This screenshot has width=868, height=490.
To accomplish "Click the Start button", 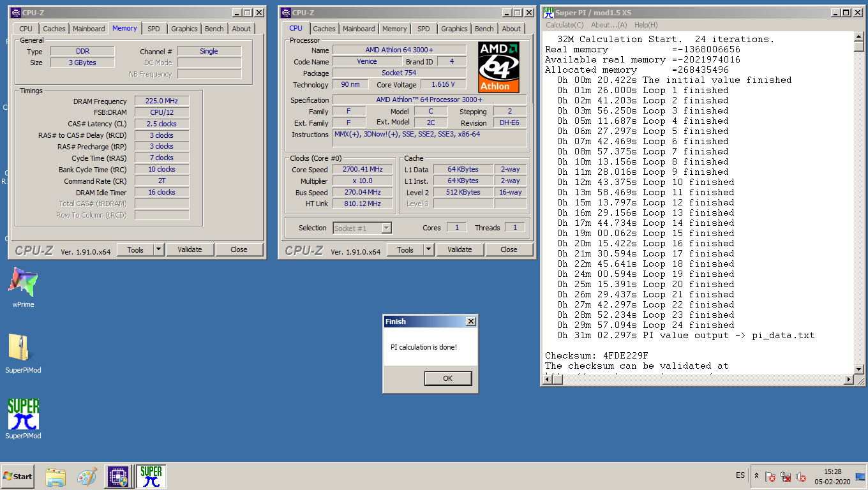I will (x=18, y=477).
